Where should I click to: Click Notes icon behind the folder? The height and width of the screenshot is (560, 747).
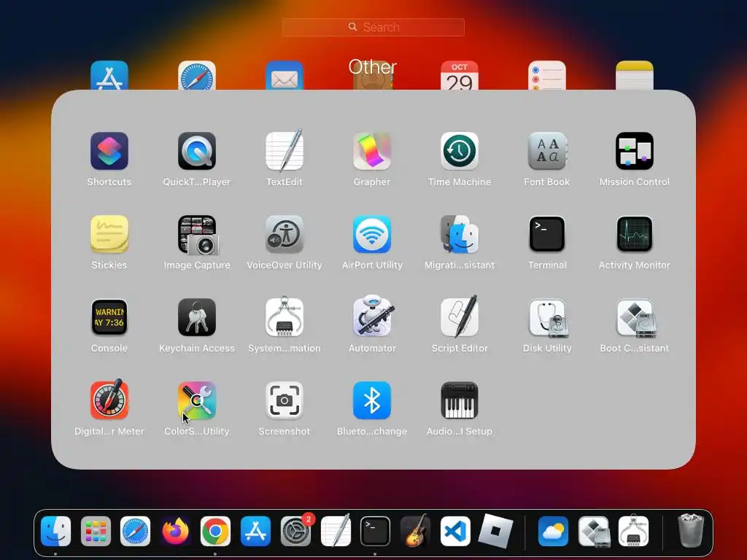tap(635, 75)
